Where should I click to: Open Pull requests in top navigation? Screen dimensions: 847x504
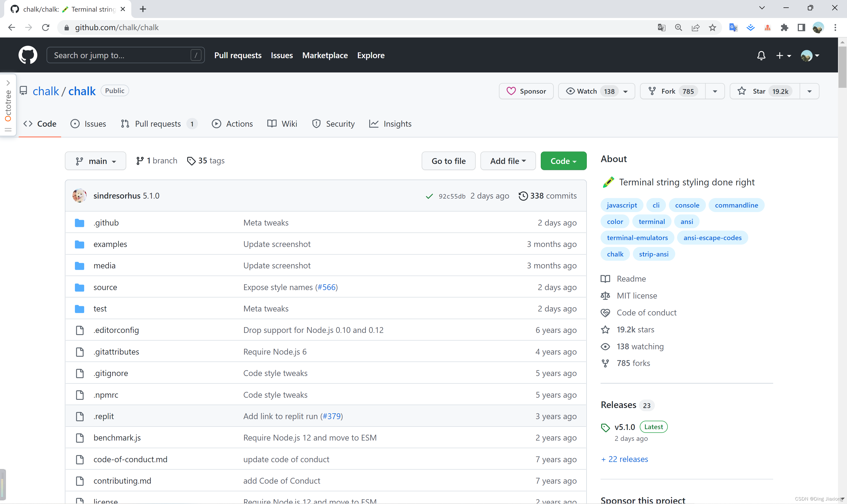pos(238,55)
